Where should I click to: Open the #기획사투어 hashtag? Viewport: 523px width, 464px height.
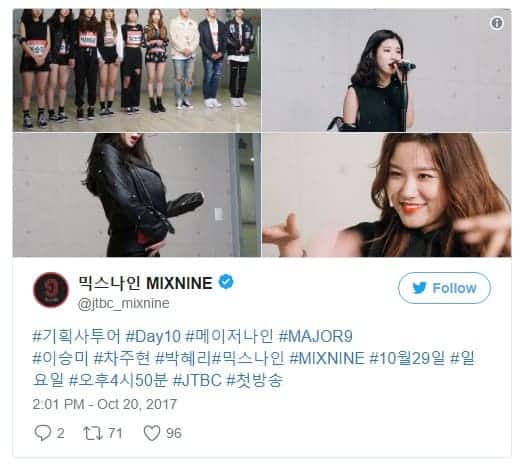coord(76,336)
